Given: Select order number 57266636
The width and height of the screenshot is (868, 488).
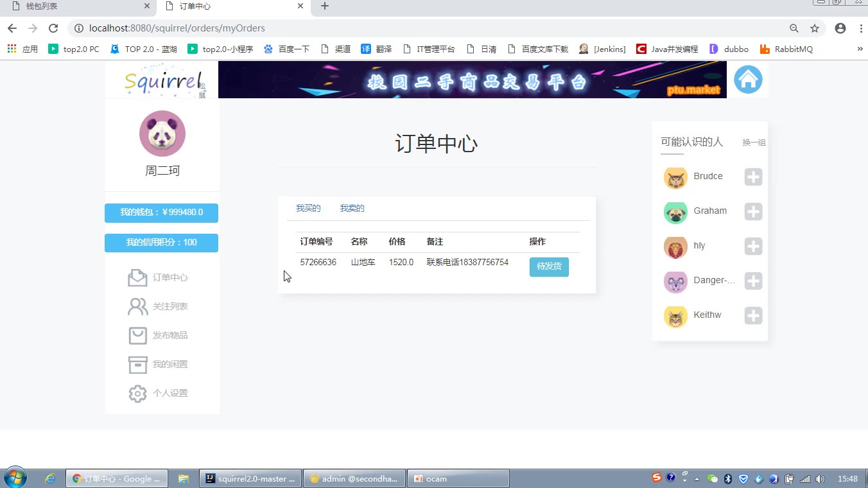Looking at the screenshot, I should [x=318, y=263].
